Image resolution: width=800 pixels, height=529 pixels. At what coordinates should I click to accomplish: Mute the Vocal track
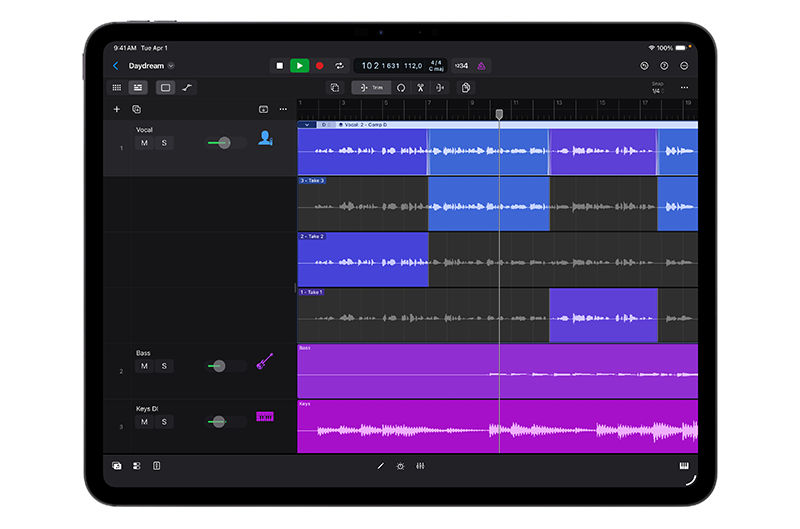[144, 143]
